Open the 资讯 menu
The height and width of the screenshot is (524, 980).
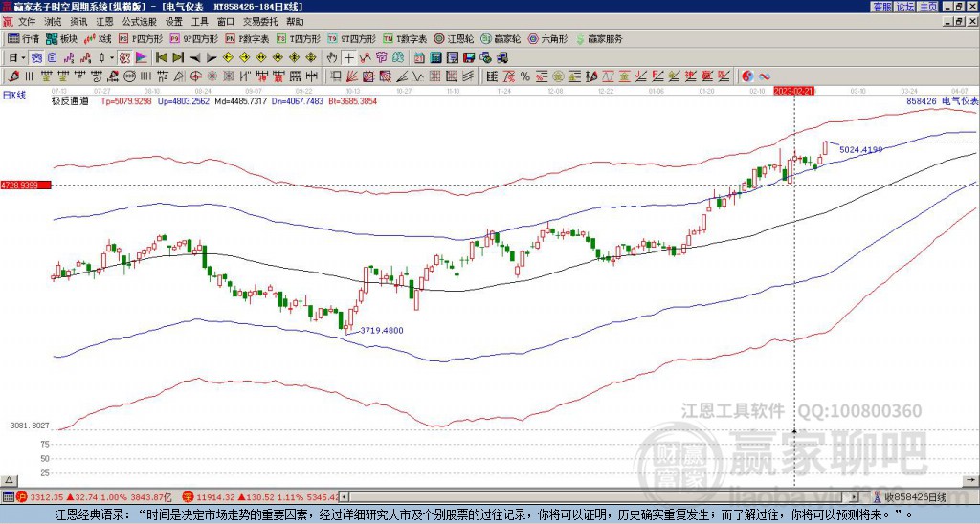coord(78,22)
